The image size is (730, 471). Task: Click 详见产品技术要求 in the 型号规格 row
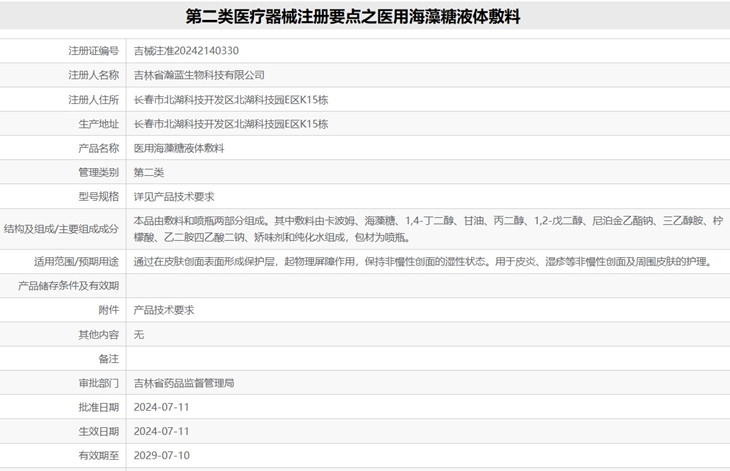pos(174,197)
